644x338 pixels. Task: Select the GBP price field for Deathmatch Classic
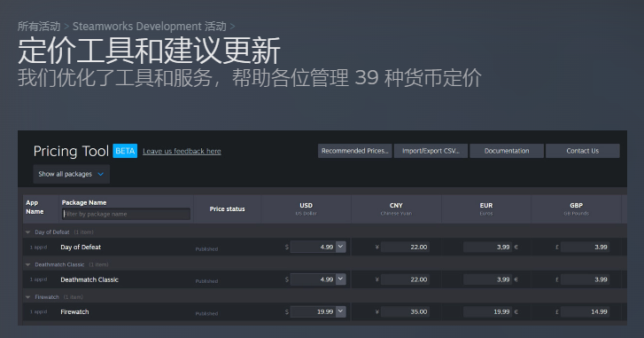point(586,279)
